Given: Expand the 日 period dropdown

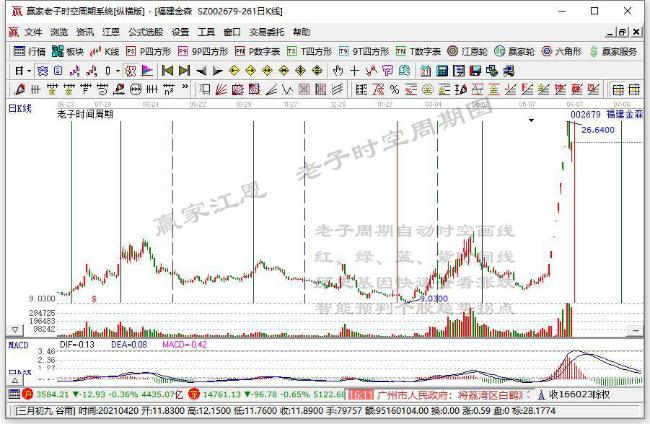Looking at the screenshot, I should tap(24, 71).
